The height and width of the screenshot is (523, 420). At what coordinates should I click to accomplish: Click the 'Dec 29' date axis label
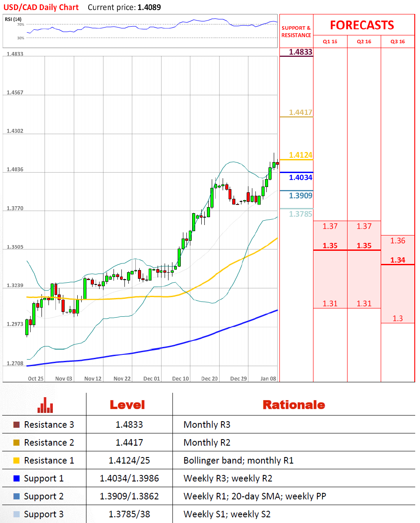[x=239, y=378]
